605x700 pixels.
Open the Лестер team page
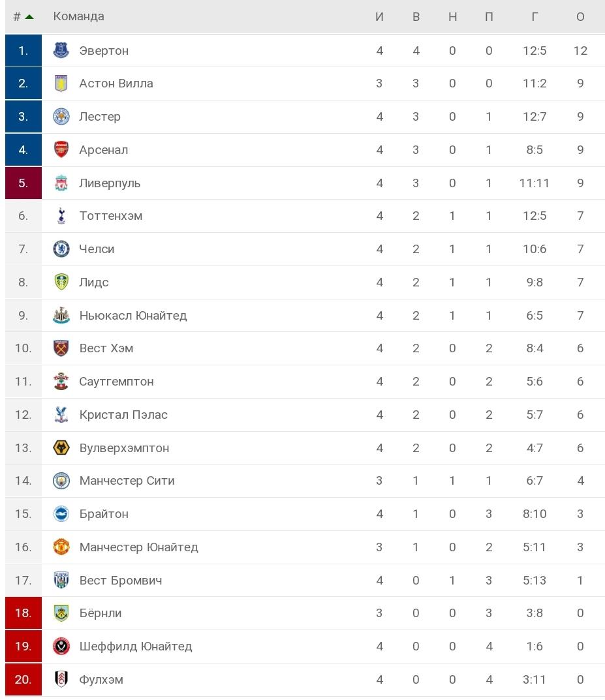(101, 117)
